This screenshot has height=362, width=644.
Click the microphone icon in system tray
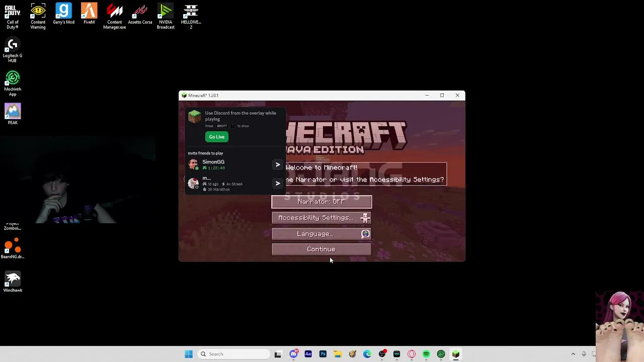[584, 354]
